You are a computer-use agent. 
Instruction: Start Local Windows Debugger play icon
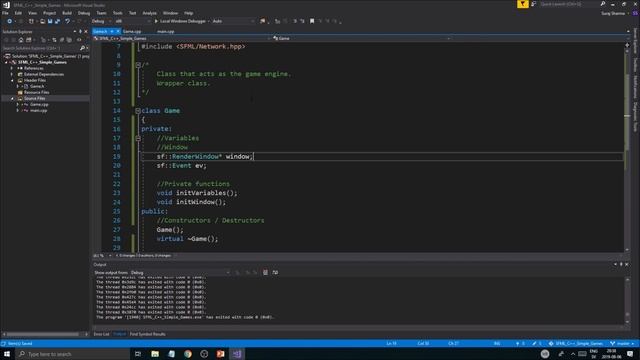(156, 21)
